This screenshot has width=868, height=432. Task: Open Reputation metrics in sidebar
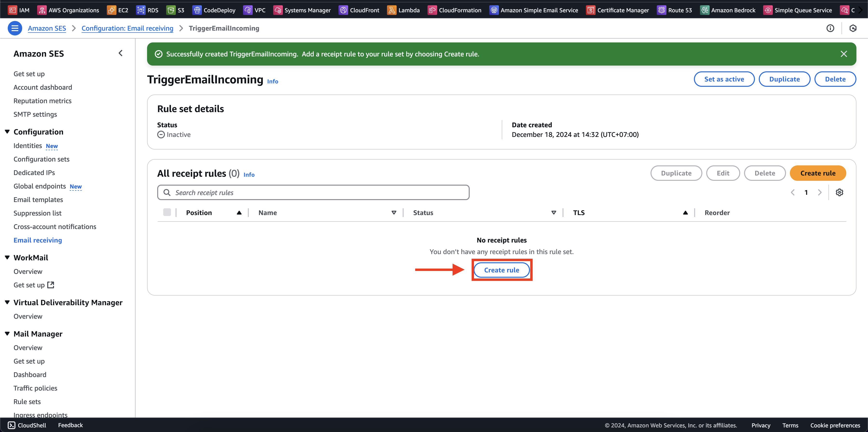tap(42, 101)
